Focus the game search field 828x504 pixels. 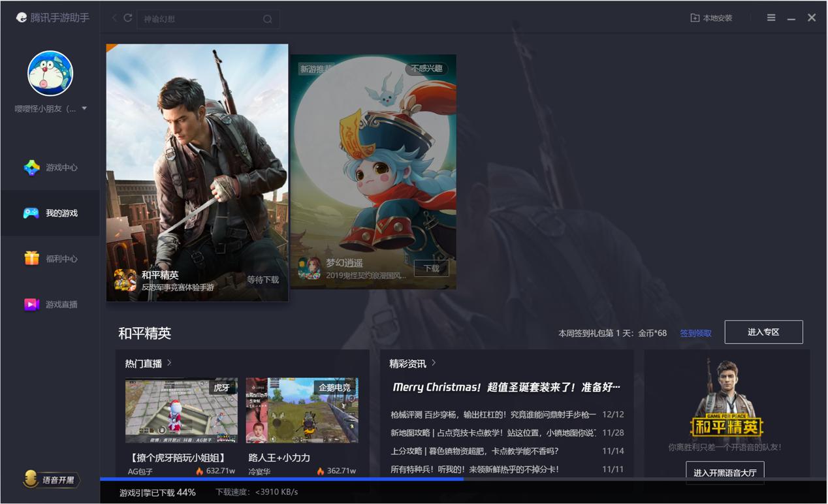point(208,19)
